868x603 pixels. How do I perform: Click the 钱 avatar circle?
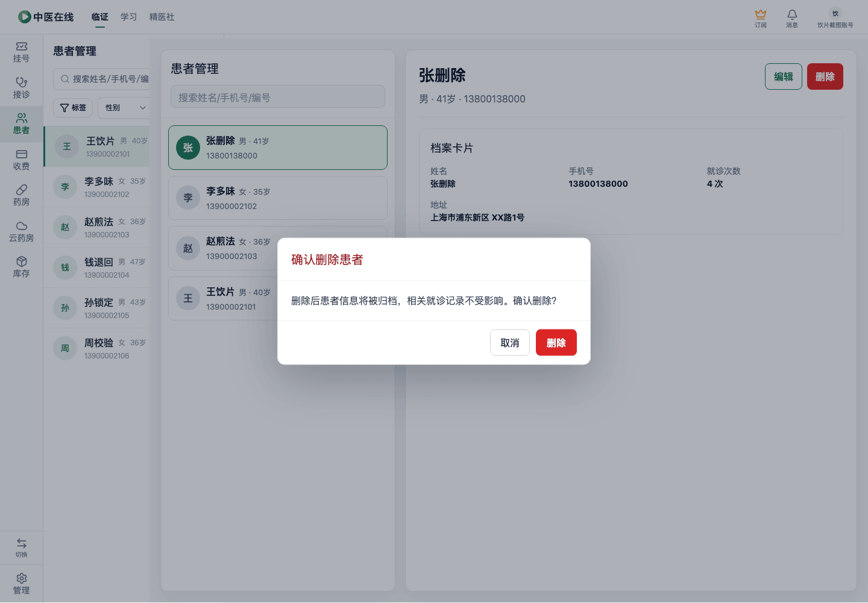pyautogui.click(x=65, y=267)
